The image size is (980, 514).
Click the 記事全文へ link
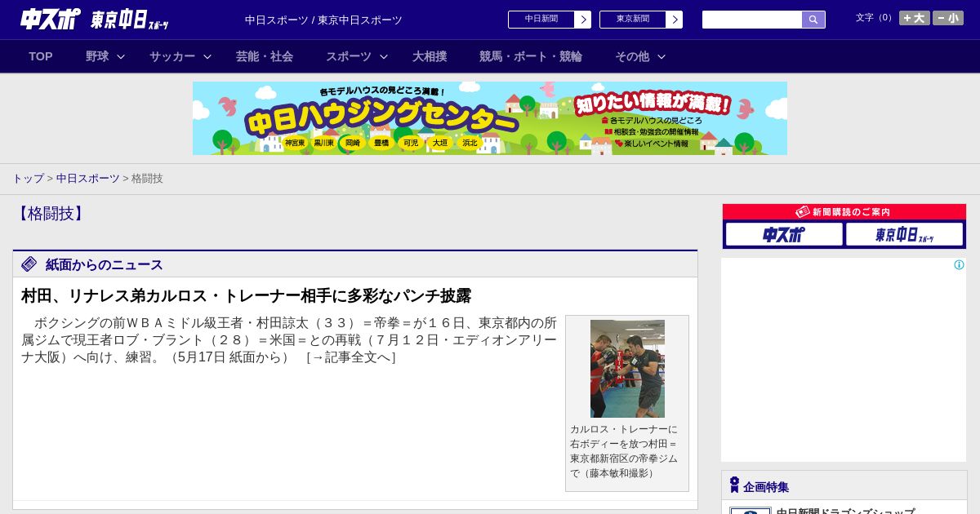pyautogui.click(x=350, y=357)
